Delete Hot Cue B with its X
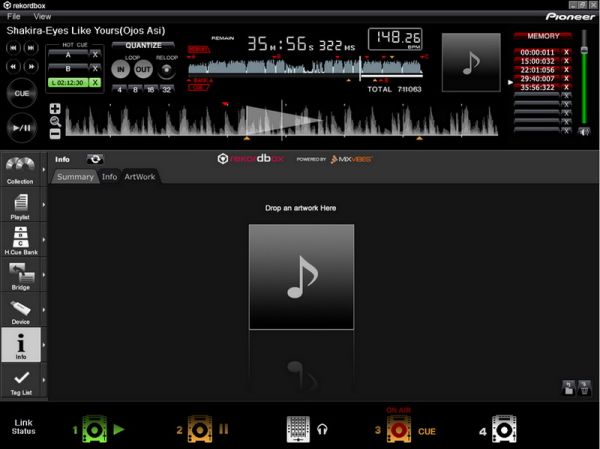Screen dimensions: 600x449 click(95, 69)
